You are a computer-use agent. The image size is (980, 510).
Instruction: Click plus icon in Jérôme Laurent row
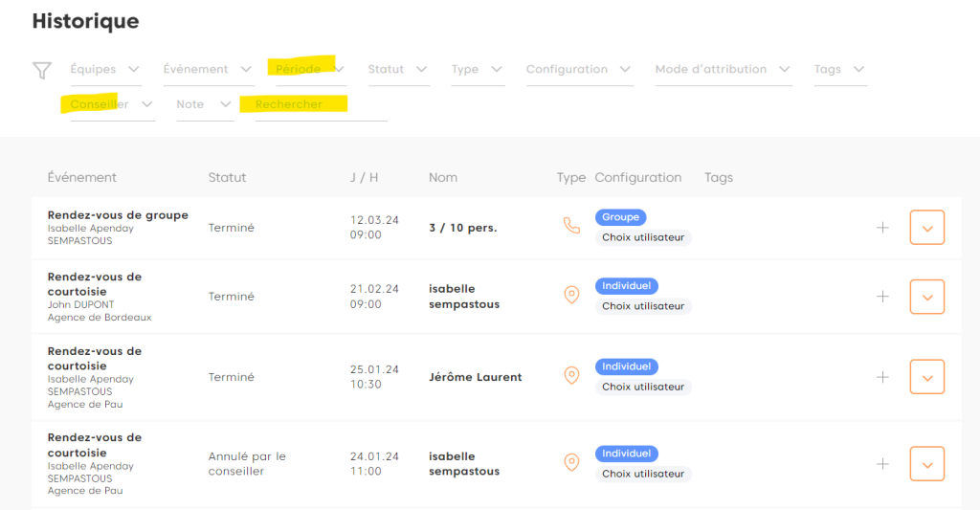tap(882, 377)
